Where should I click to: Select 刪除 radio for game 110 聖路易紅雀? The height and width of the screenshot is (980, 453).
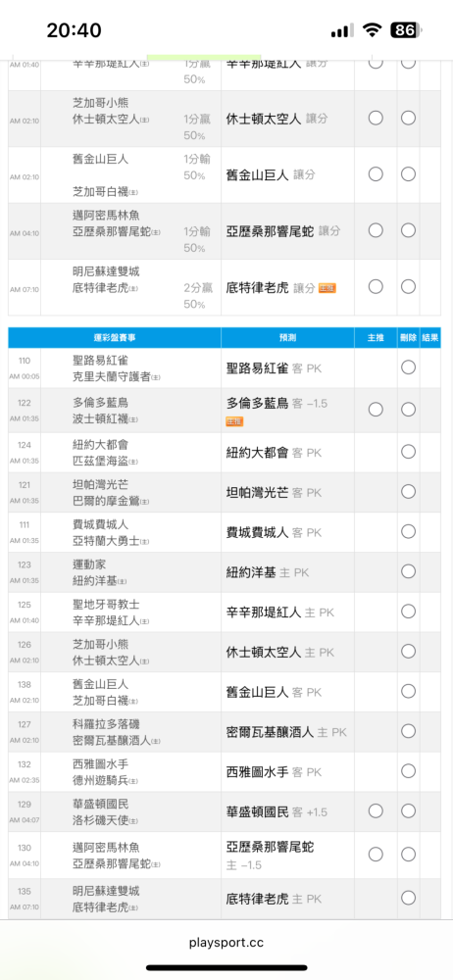click(409, 367)
